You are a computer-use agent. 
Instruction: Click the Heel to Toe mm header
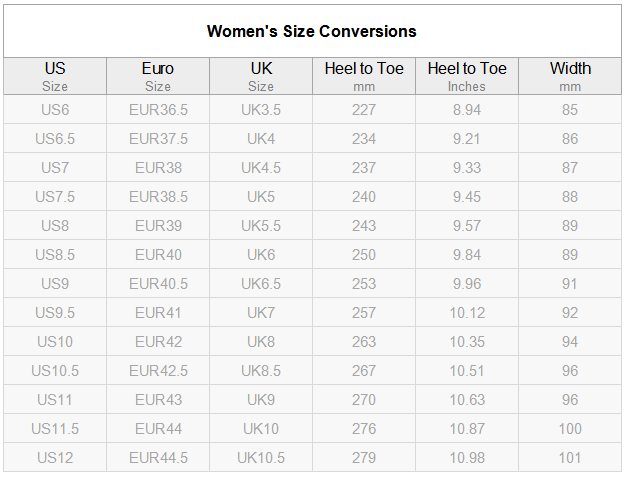pos(364,76)
